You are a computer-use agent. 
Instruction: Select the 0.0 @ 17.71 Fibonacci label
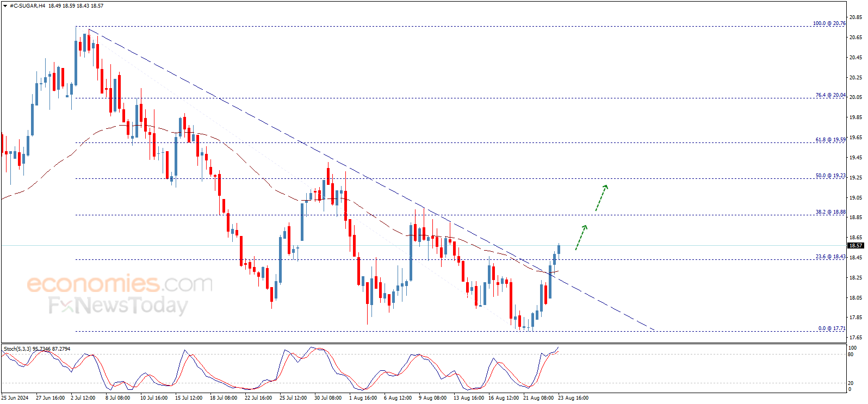tap(832, 328)
